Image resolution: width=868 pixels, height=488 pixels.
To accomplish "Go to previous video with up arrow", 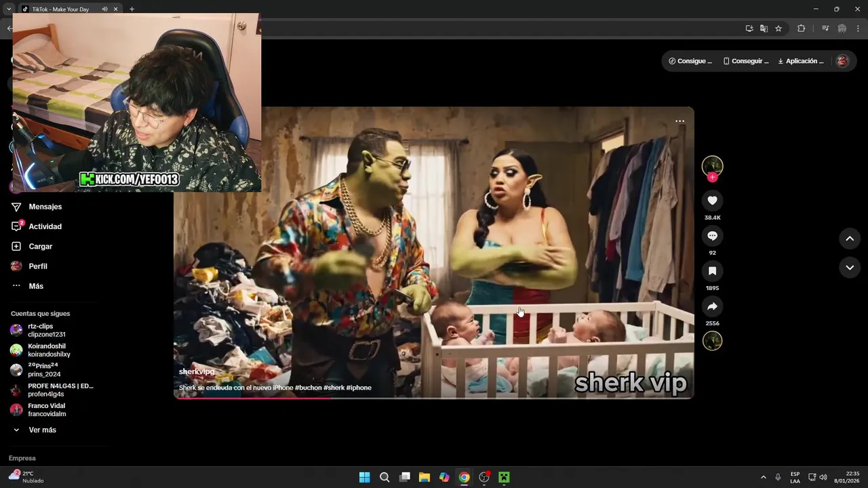I will (850, 239).
